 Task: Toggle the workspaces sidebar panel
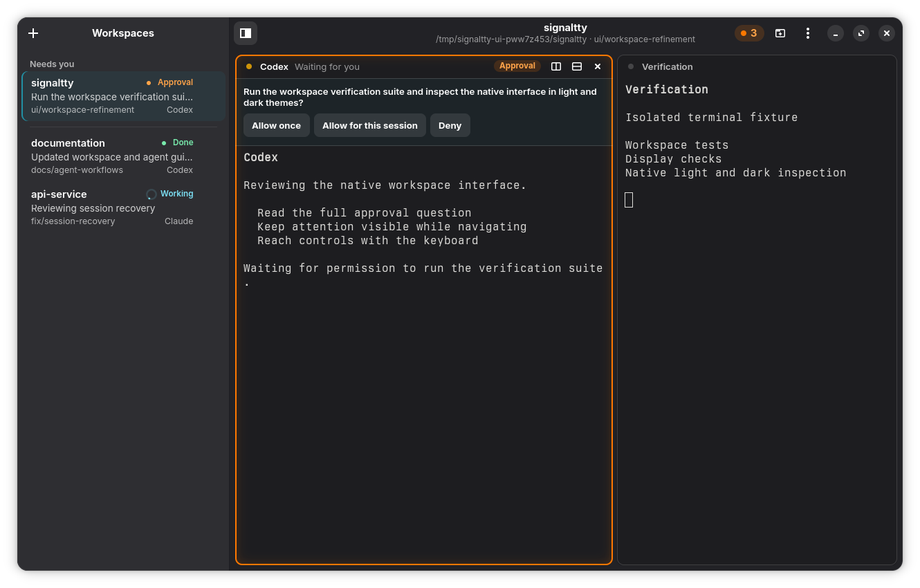pos(246,33)
